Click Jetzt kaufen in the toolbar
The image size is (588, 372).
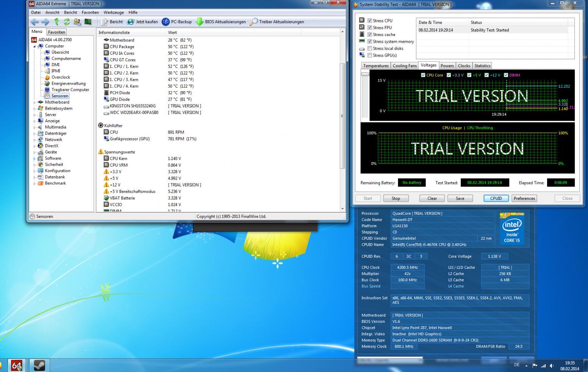[142, 22]
